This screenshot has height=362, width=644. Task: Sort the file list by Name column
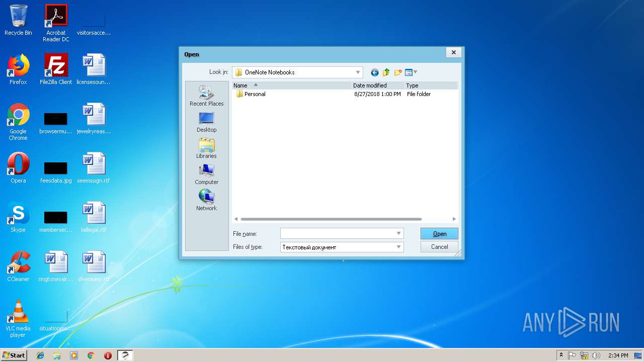tap(292, 85)
